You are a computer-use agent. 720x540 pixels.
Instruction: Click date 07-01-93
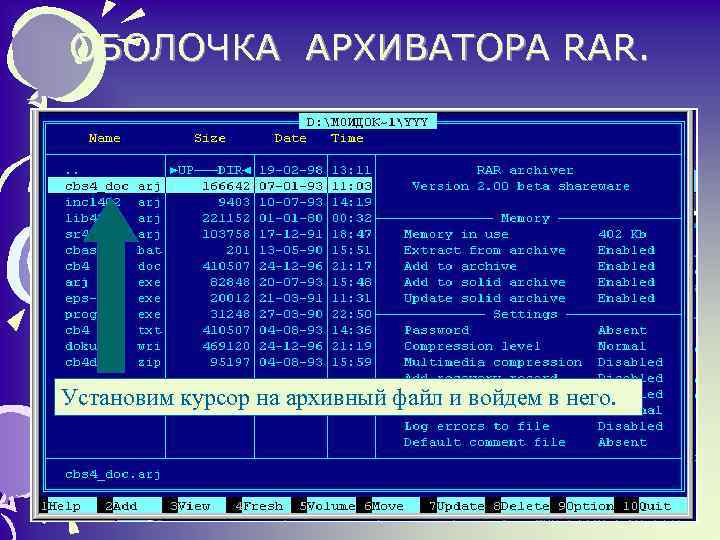[291, 186]
